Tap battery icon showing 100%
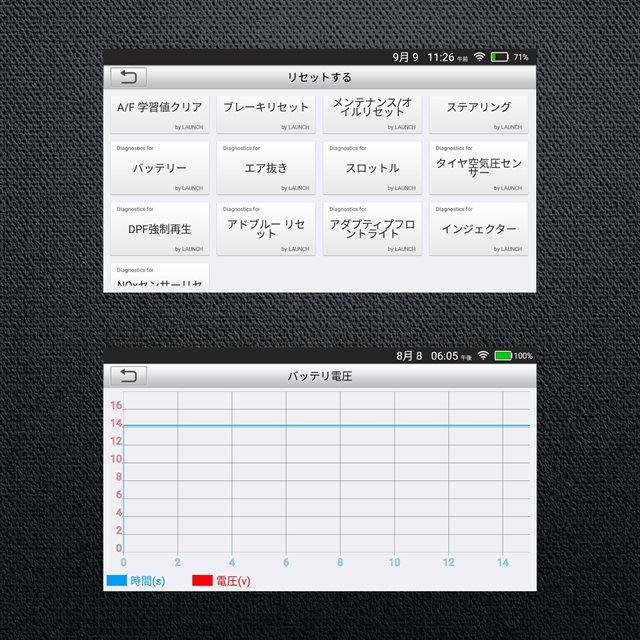 503,355
